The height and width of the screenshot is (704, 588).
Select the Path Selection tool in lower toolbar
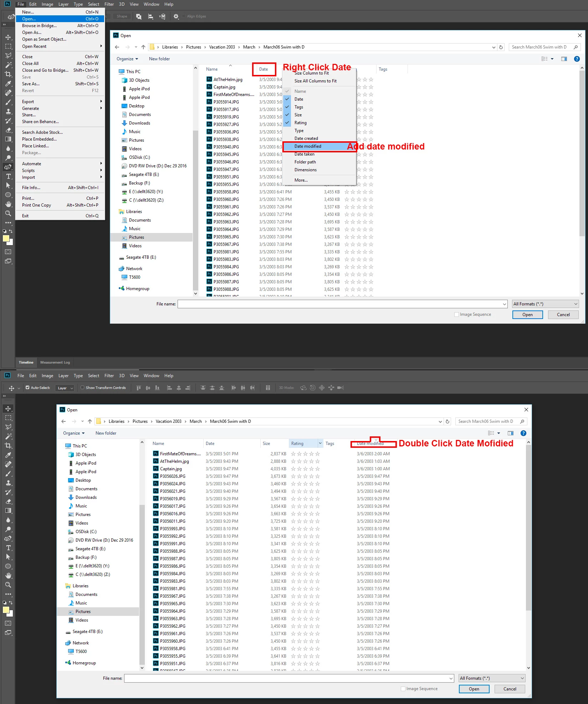(8, 557)
